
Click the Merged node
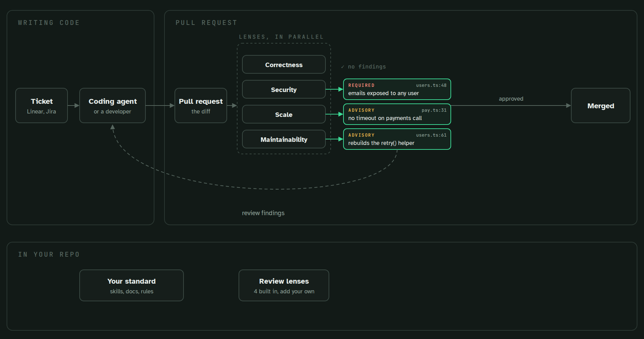click(x=601, y=106)
